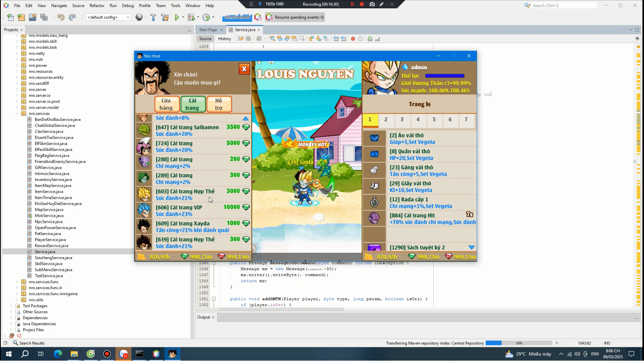Select the Cửa hàng shop tab
This screenshot has height=361, width=644.
pyautogui.click(x=166, y=104)
